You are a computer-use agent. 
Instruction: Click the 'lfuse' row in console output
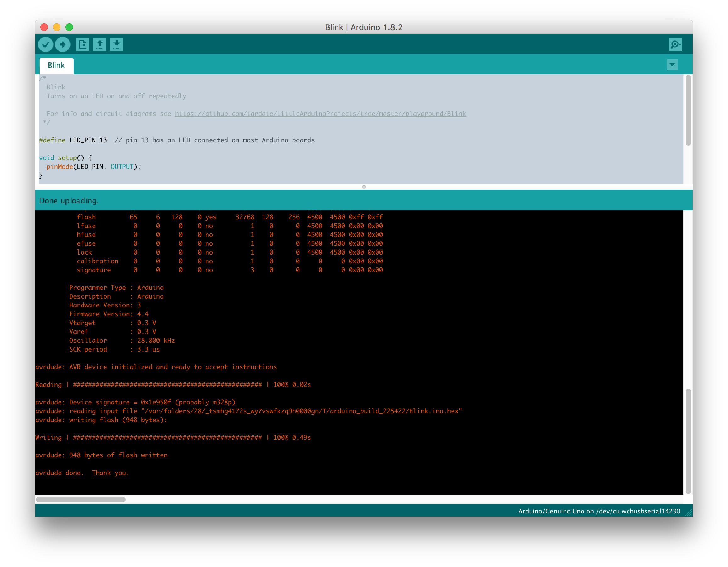click(230, 226)
